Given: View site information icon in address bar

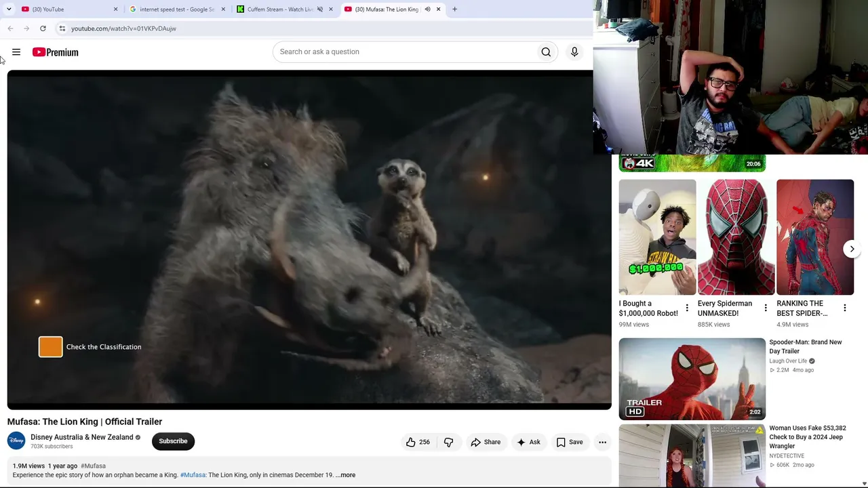Looking at the screenshot, I should [62, 28].
